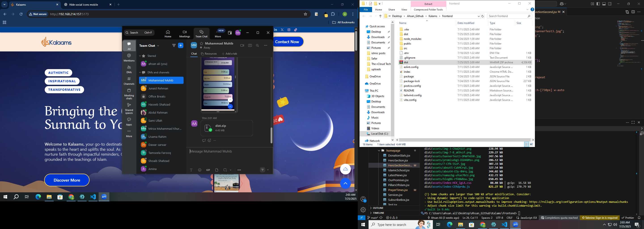Viewport: 644px width, 229px height.
Task: Toggle VS Code secondary side bar
Action: pos(610,4)
